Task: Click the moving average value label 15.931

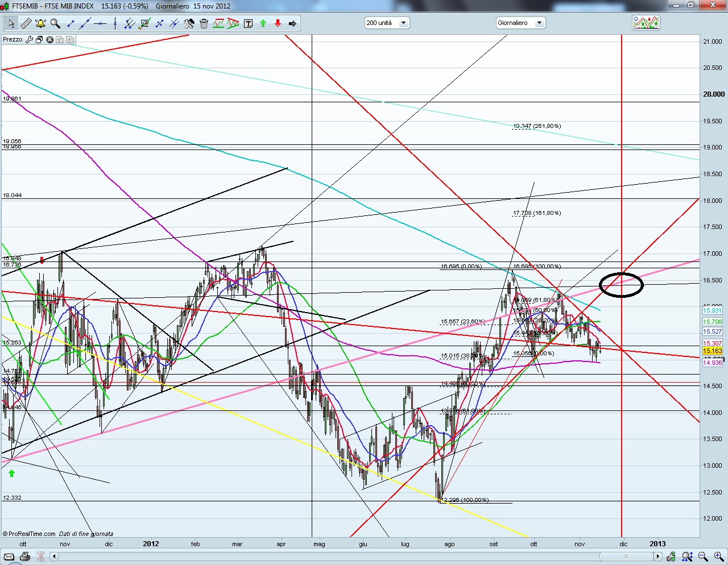Action: click(712, 310)
